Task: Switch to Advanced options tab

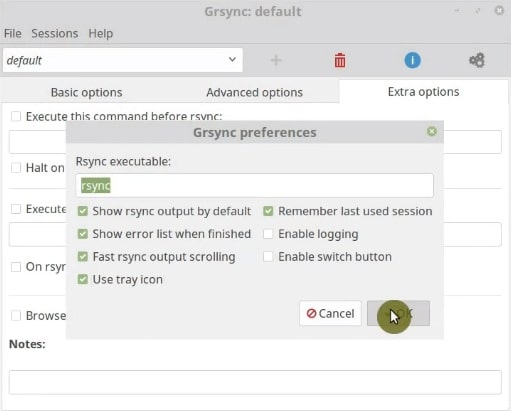Action: [x=254, y=92]
